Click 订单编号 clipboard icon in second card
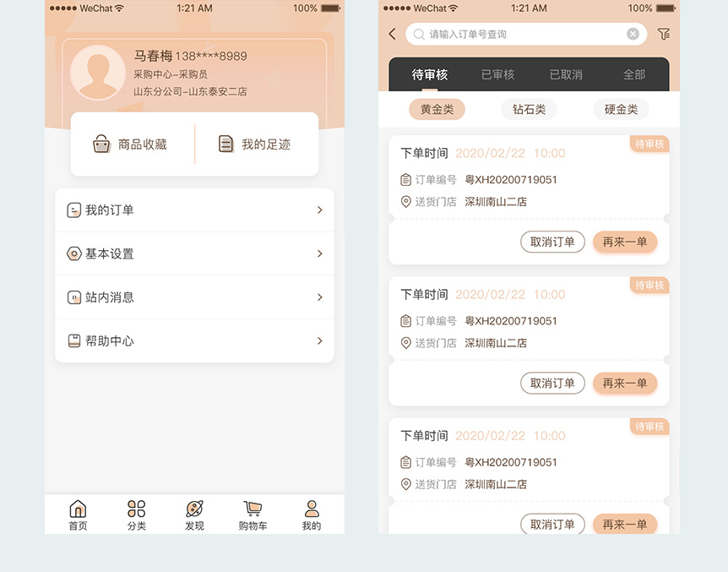This screenshot has height=572, width=728. point(405,320)
